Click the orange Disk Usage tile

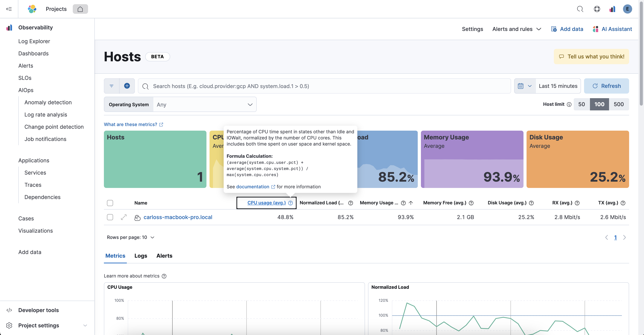coord(578,159)
